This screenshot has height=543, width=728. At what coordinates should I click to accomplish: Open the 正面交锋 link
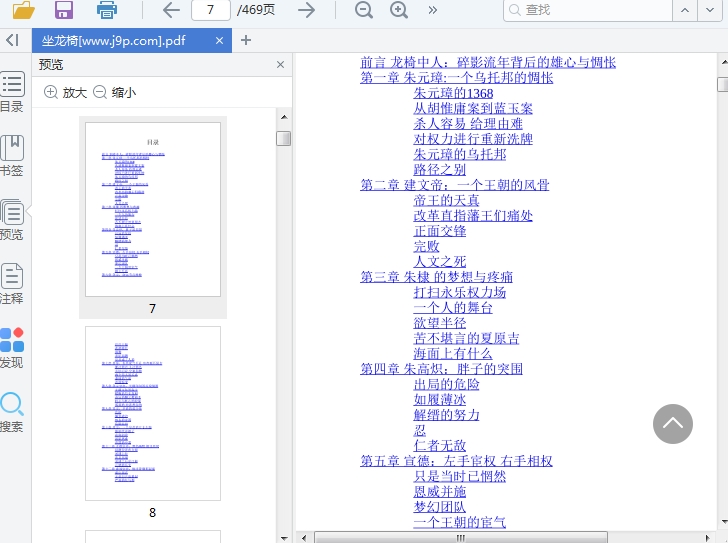pyautogui.click(x=440, y=231)
